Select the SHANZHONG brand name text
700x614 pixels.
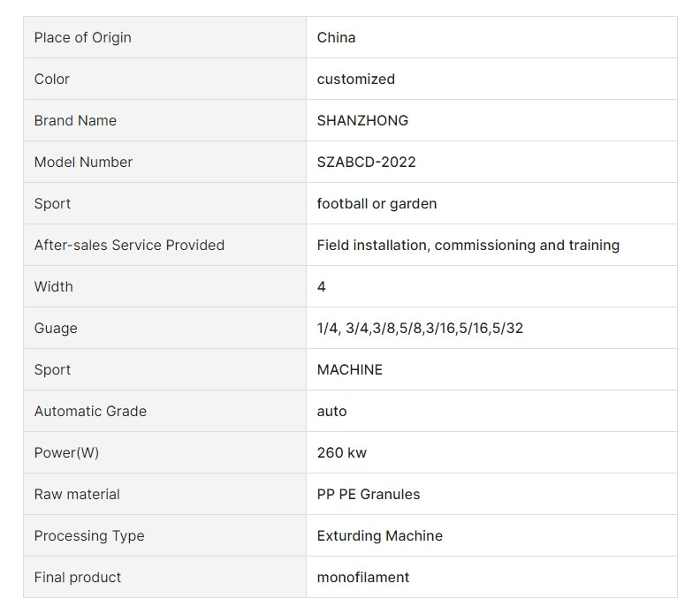[x=362, y=120]
